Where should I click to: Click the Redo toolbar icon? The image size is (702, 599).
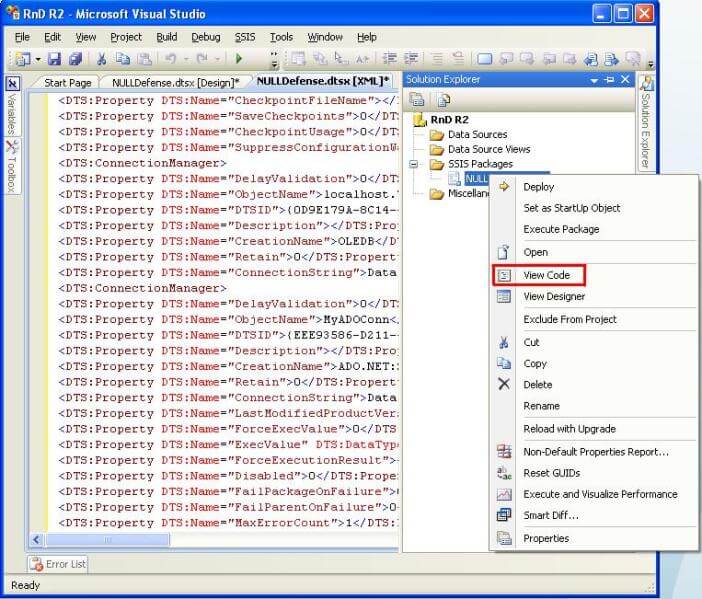click(202, 59)
